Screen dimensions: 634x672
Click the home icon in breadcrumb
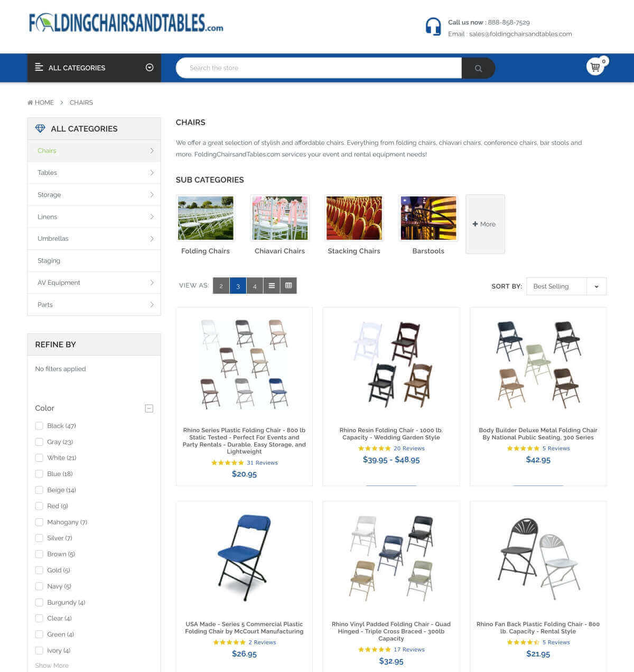pos(30,102)
